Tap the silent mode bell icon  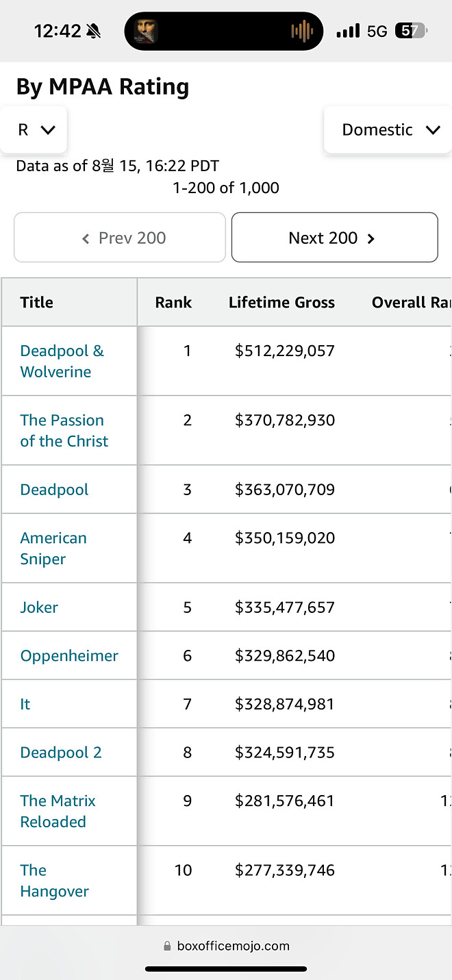click(94, 31)
